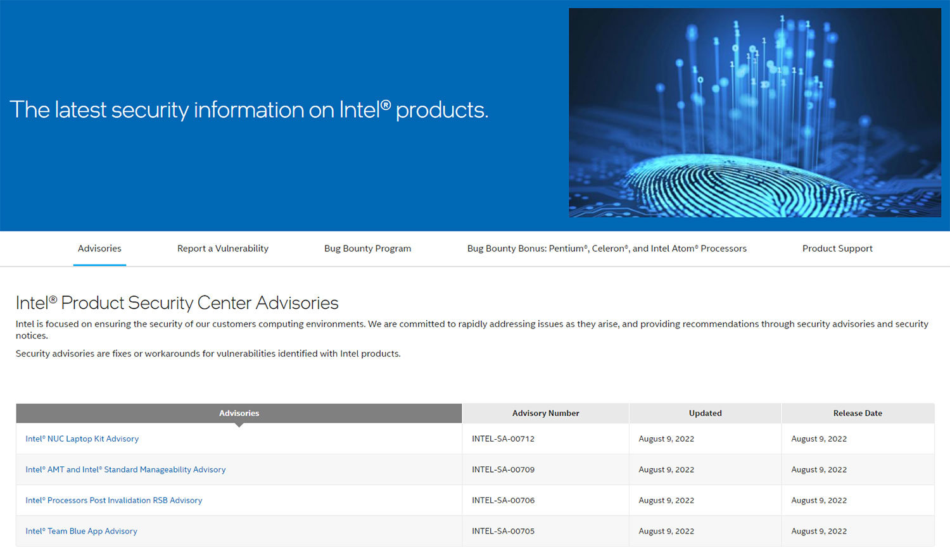Go to the Product Support tab
Viewport: 950px width, 560px height.
click(x=837, y=249)
